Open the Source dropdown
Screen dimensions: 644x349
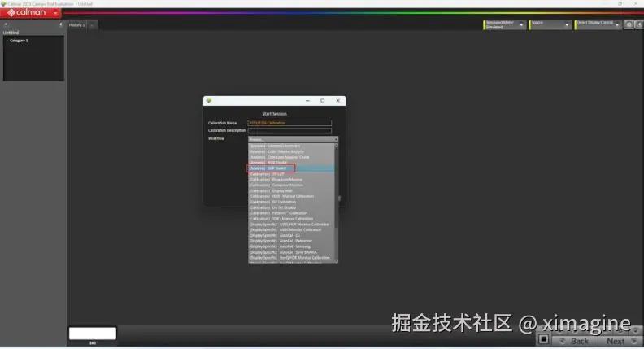[x=550, y=25]
